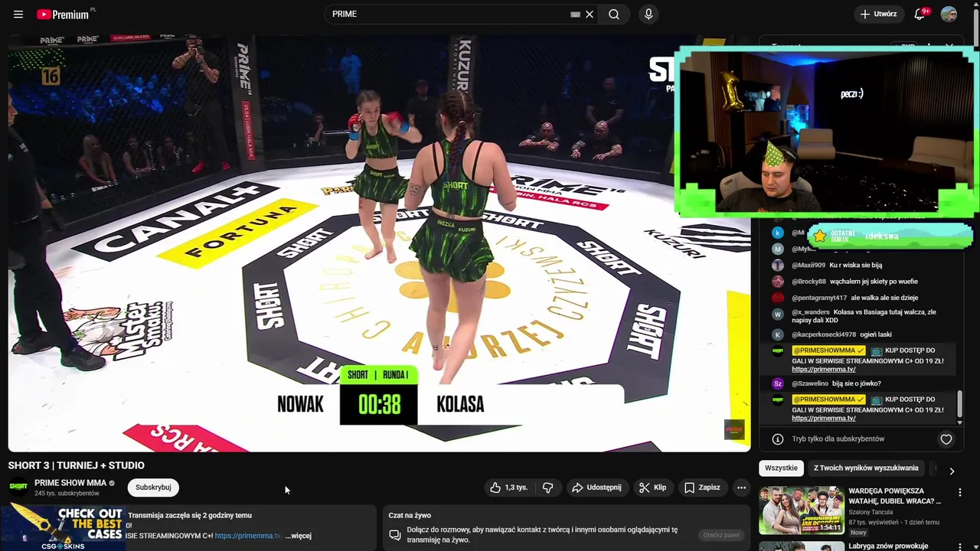Click the heart reaction icon in chat
The width and height of the screenshot is (980, 551).
pyautogui.click(x=946, y=439)
